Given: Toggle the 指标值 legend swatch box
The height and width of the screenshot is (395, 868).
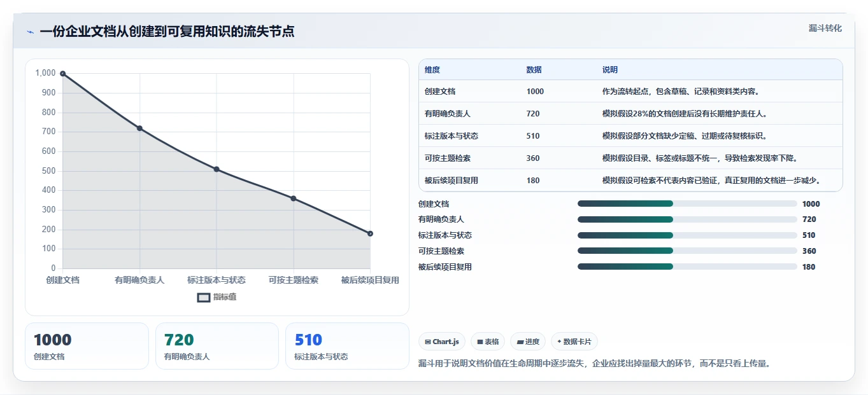Looking at the screenshot, I should (203, 297).
